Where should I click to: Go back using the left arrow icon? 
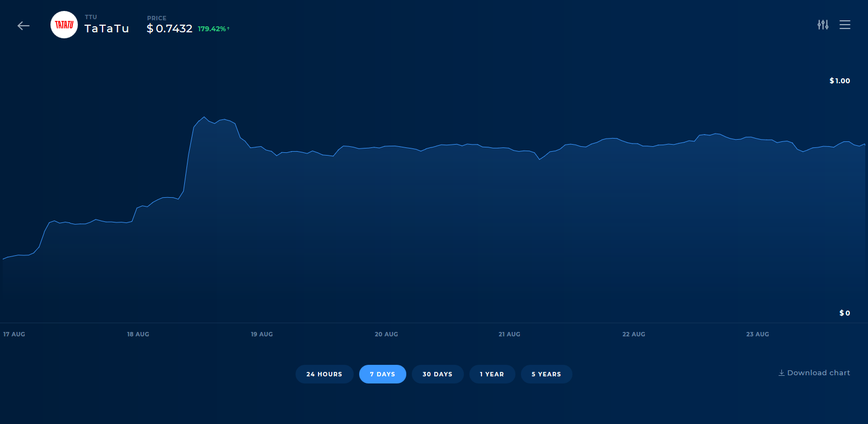coord(23,26)
